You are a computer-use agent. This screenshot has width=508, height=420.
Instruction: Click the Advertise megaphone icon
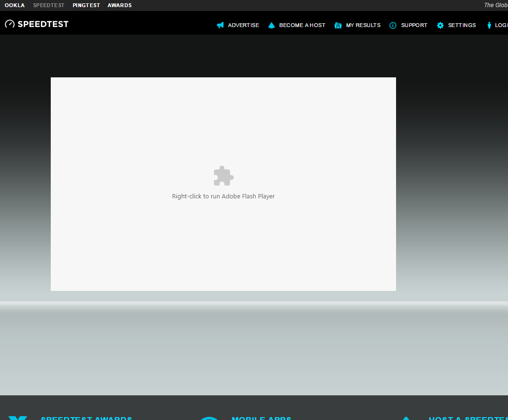[219, 25]
